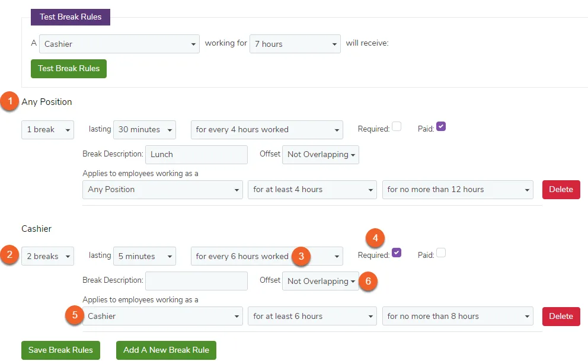Viewport: 588px width, 364px height.
Task: Select the purple Test Break Rules tab header
Action: pos(71,17)
